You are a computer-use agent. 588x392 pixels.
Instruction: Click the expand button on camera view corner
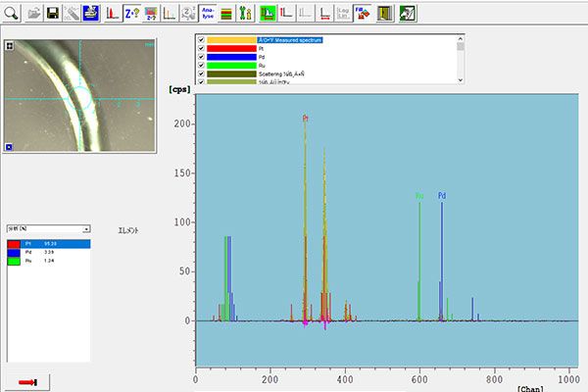9,45
